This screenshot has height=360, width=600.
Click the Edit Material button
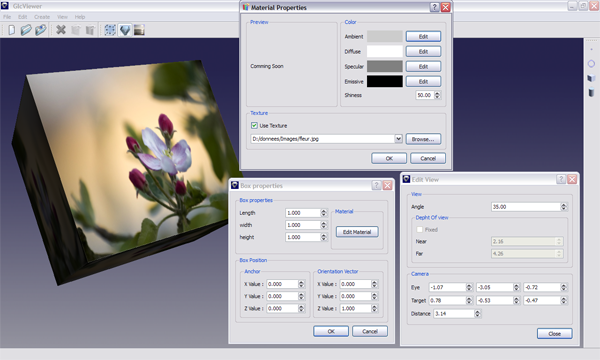pos(357,232)
